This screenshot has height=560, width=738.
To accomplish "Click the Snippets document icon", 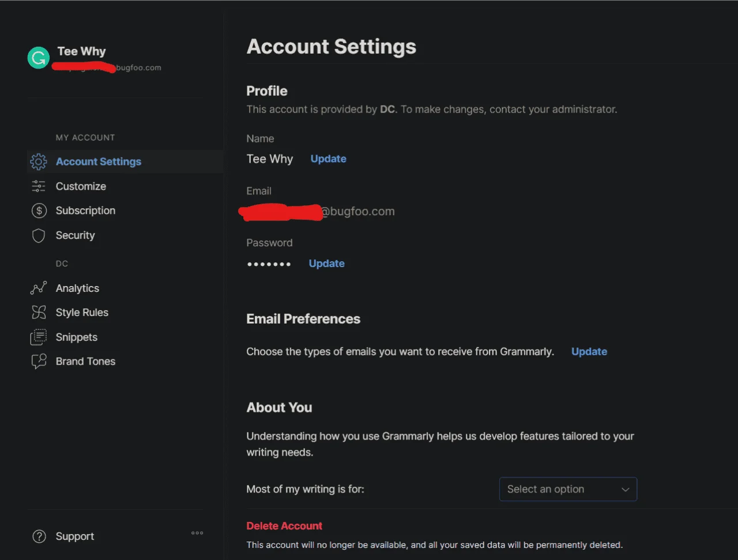I will click(x=39, y=337).
